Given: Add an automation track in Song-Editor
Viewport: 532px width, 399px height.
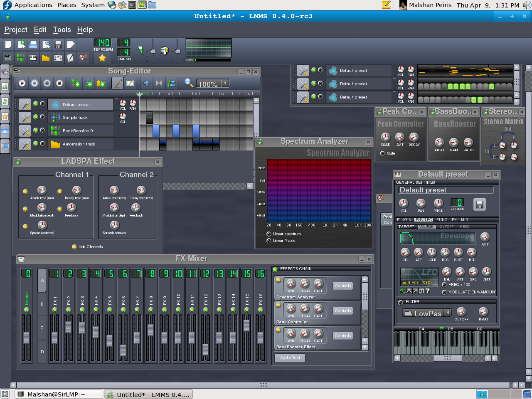Looking at the screenshot, I should [x=101, y=84].
